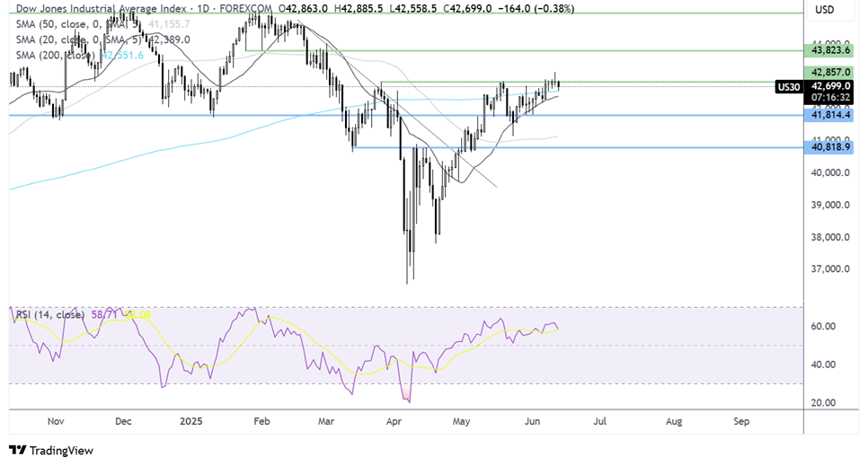Click the May label on time axis
Screen dimensions: 868x466
461,422
